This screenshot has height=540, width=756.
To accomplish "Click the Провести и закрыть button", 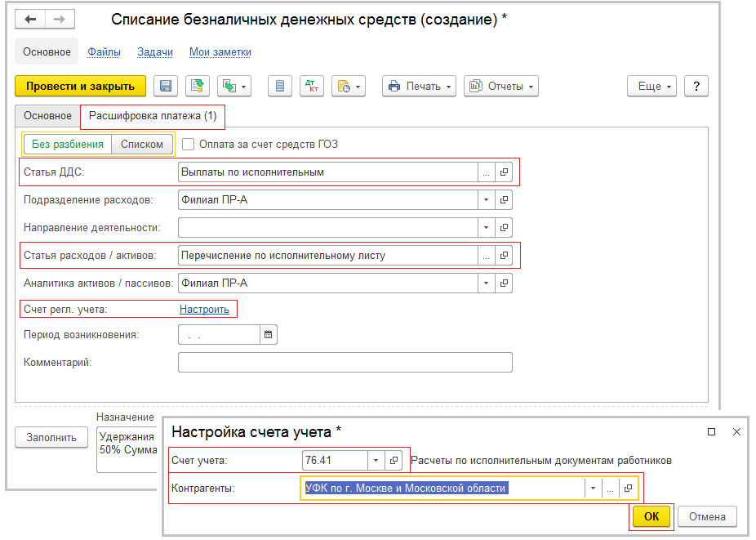I will [x=80, y=86].
